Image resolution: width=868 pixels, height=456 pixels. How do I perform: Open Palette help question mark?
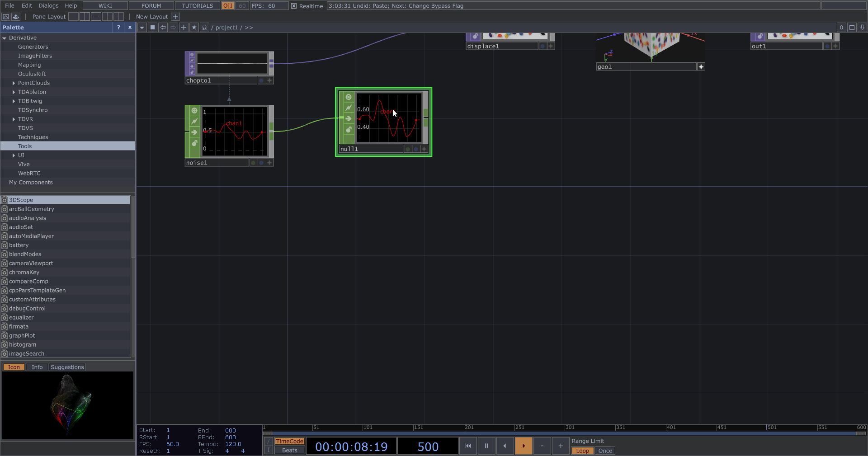click(x=118, y=28)
